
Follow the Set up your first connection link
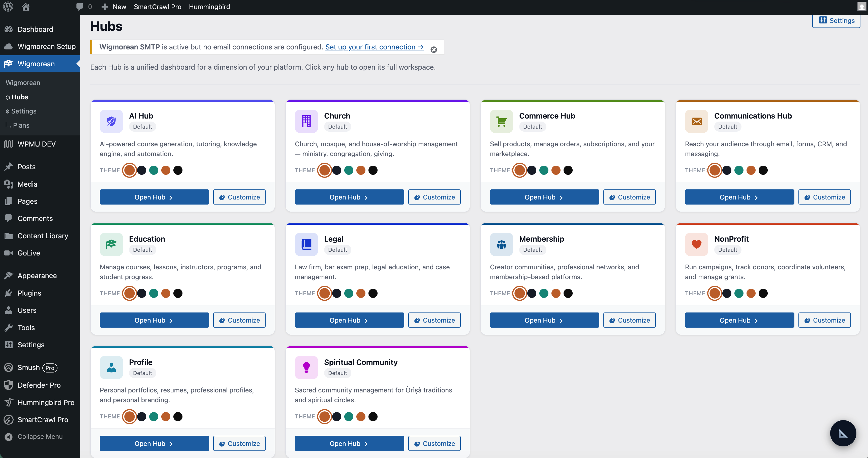(x=374, y=47)
